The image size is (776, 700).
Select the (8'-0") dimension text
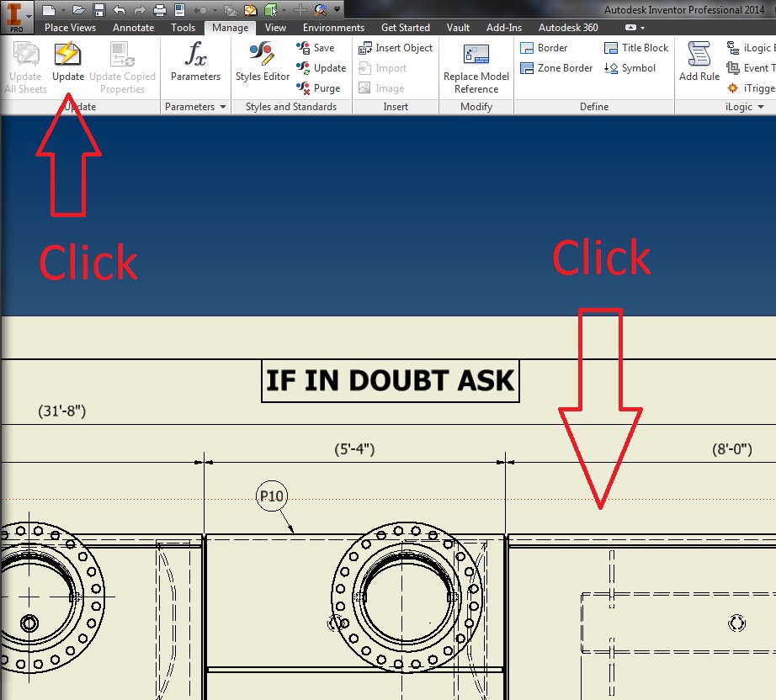732,449
